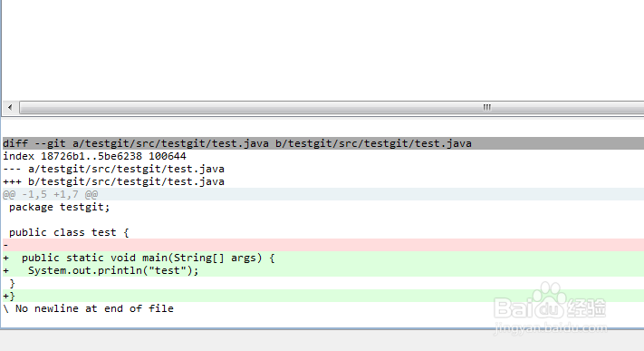Click the '@@ -1,5 +1,7 @@' hunk header
Screen dimensions: 644x351
pyautogui.click(x=323, y=195)
